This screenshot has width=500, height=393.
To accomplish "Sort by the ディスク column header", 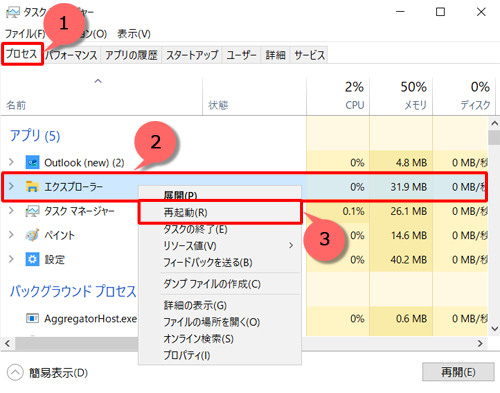I will (x=464, y=97).
